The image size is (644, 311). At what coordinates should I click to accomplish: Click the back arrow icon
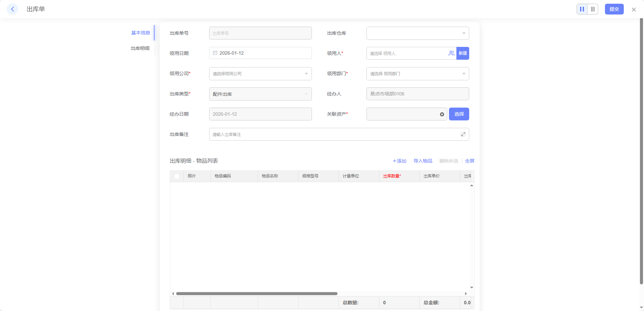tap(12, 9)
